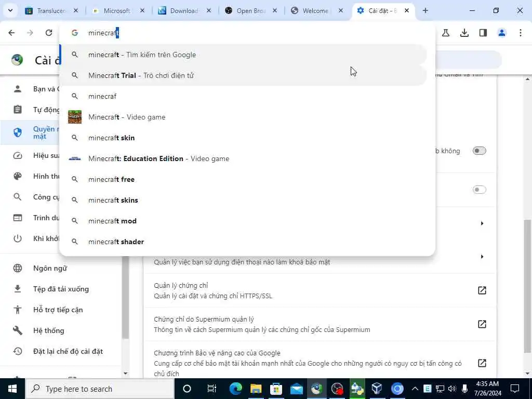The image size is (532, 399).
Task: Toggle the switch beside 'không' text
Action: coord(479,151)
